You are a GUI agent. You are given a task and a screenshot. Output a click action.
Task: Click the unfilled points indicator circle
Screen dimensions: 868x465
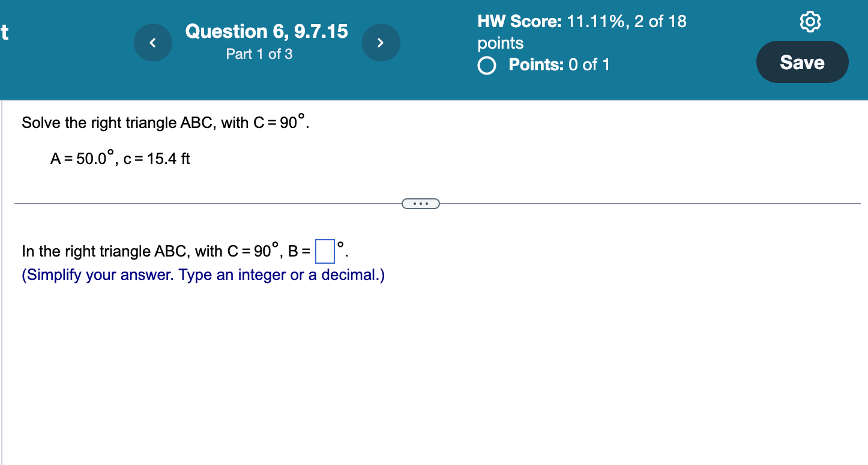[x=486, y=65]
